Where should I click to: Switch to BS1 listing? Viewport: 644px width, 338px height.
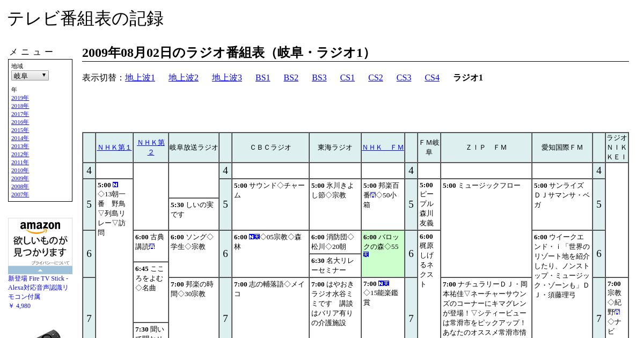pos(263,78)
